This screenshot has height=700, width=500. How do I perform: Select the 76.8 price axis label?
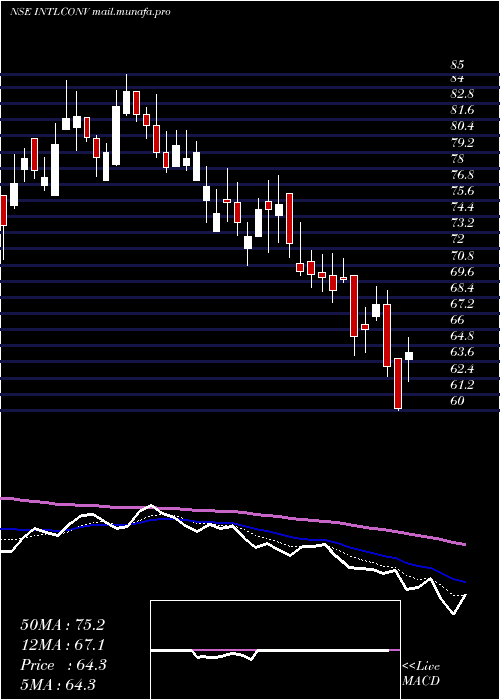click(x=462, y=175)
